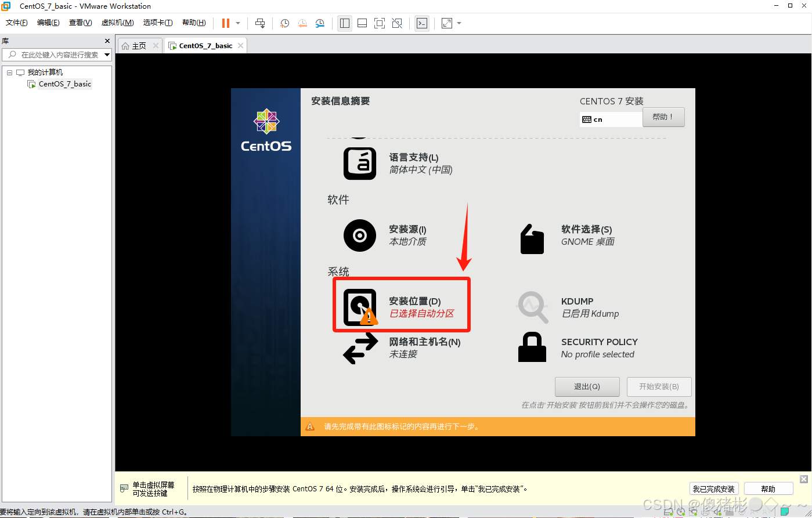Take a snapshot of this virtual machine
The image size is (812, 518).
click(x=285, y=23)
